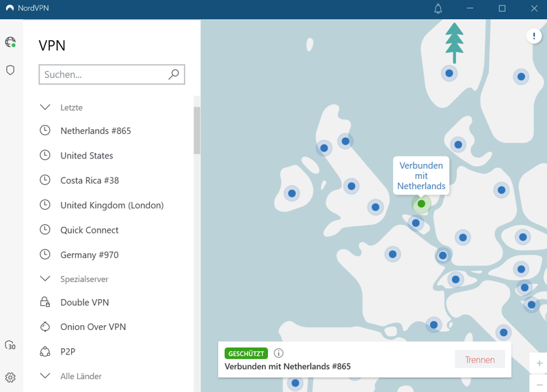Click into the Suchen search field
The width and height of the screenshot is (547, 392).
click(103, 74)
